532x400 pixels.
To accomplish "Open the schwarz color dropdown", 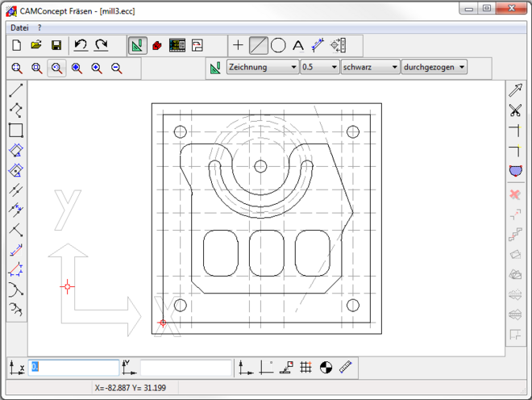I will pos(370,68).
